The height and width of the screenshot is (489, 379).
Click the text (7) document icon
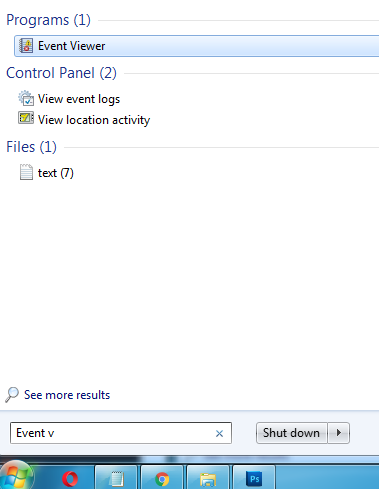tap(26, 172)
